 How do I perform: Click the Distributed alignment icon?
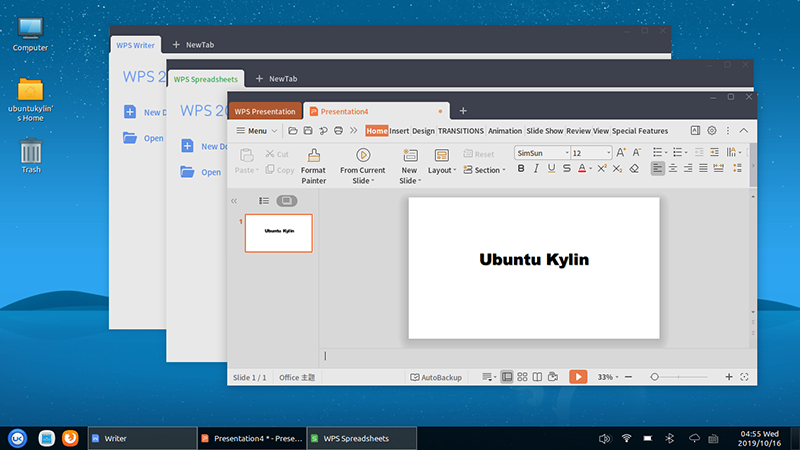click(x=718, y=168)
